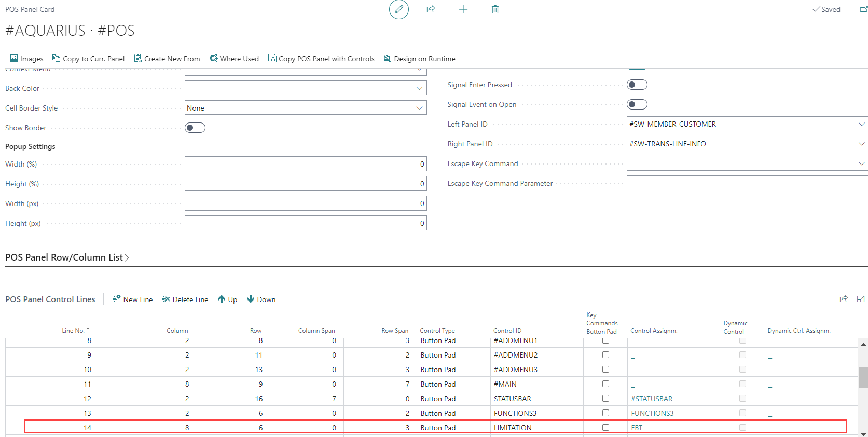
Task: Open the Left Panel ID dropdown
Action: point(861,124)
